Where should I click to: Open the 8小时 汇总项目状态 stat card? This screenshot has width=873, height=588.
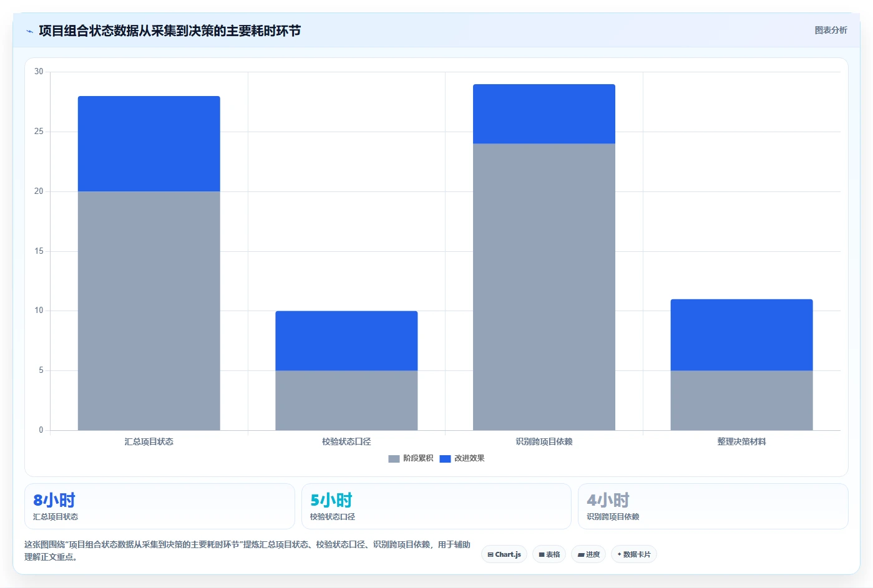tap(160, 506)
